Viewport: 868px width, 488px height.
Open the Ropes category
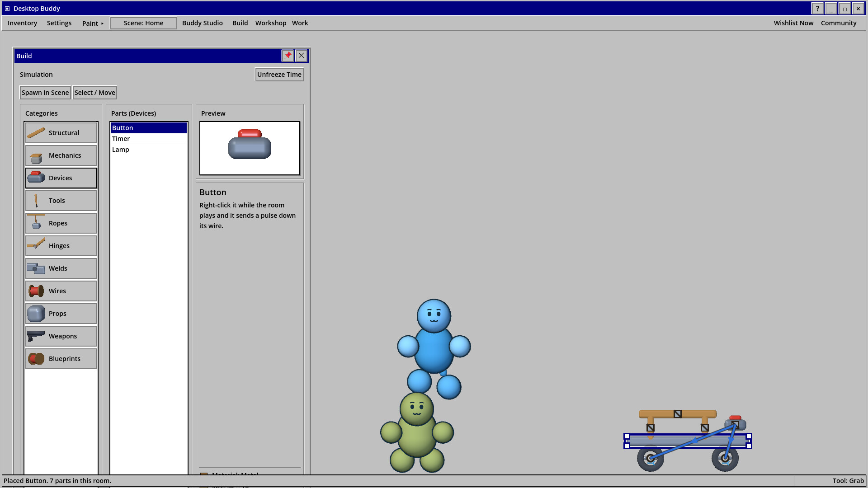click(61, 223)
